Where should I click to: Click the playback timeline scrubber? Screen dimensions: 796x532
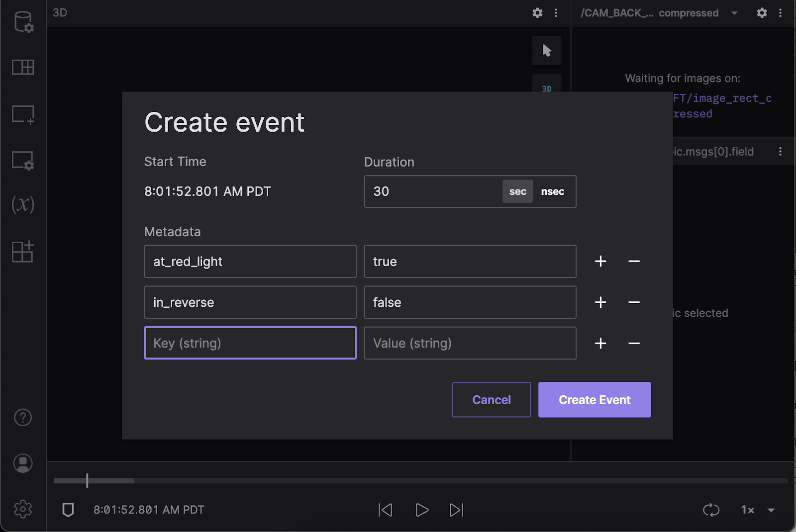(87, 480)
